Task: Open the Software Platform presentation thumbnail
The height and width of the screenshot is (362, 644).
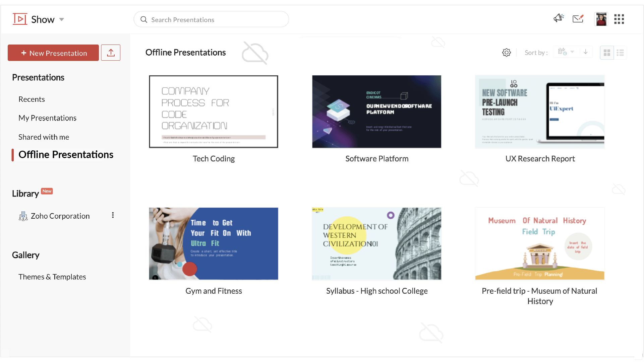Action: click(377, 112)
